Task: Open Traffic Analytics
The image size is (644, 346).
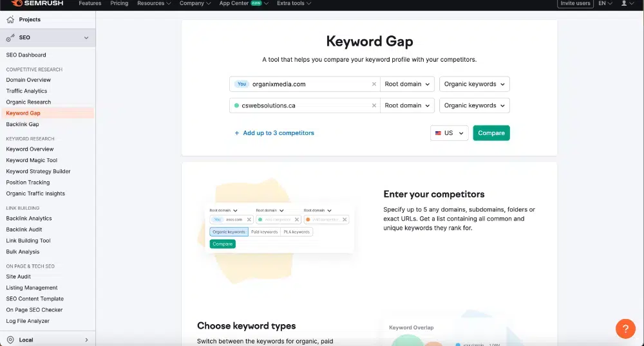Action: pyautogui.click(x=26, y=91)
